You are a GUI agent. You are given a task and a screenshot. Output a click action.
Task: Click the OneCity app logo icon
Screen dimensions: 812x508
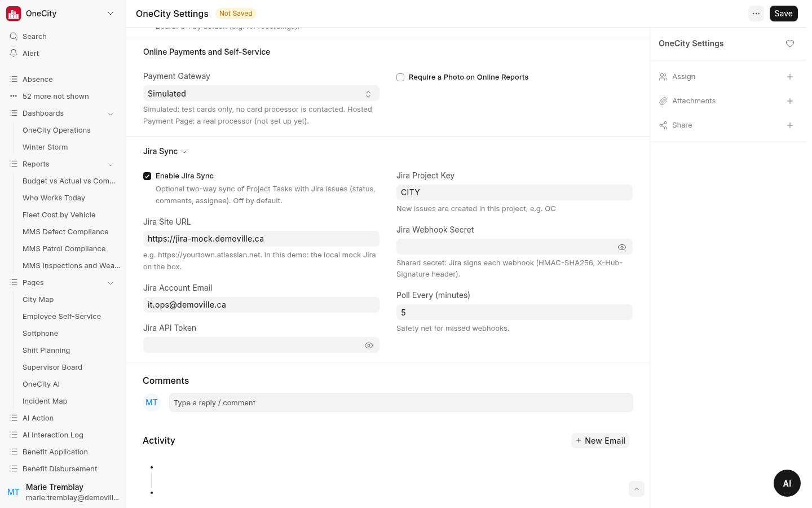point(14,14)
